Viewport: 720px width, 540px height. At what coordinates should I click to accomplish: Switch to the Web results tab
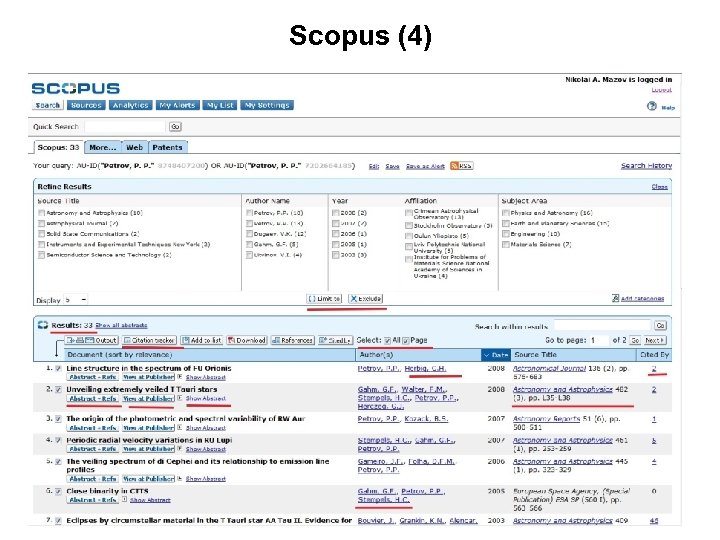click(x=135, y=147)
